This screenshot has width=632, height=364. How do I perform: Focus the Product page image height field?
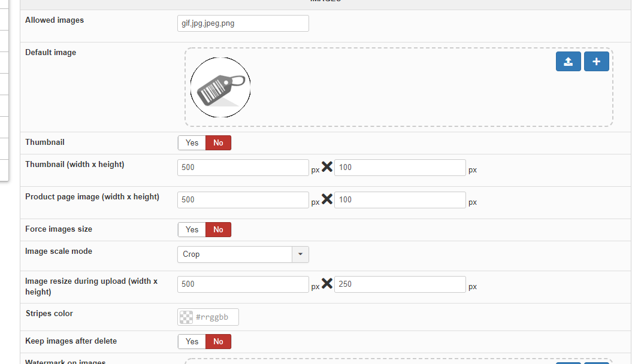pyautogui.click(x=400, y=200)
